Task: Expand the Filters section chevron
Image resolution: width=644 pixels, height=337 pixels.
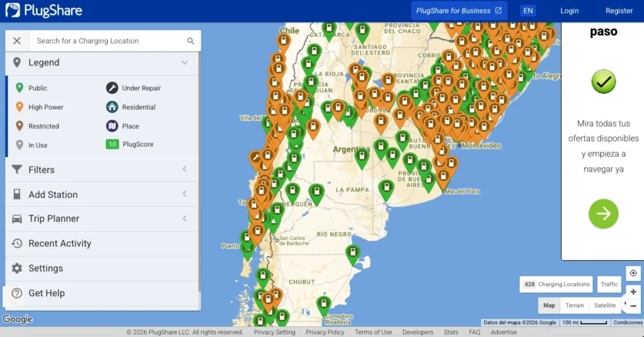Action: 185,169
